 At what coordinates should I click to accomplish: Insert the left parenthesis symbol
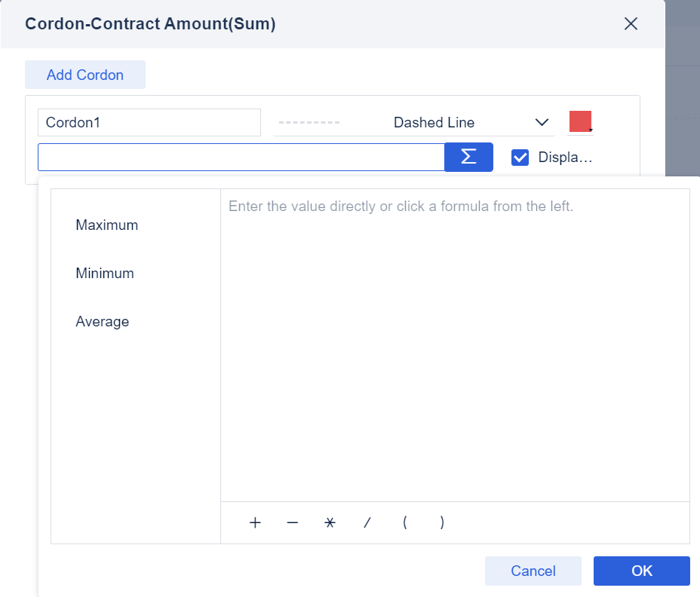(405, 522)
